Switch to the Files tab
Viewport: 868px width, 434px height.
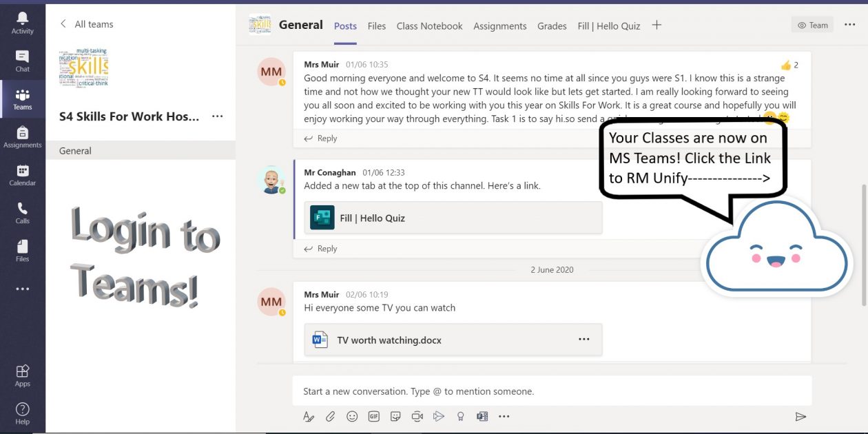(x=377, y=26)
